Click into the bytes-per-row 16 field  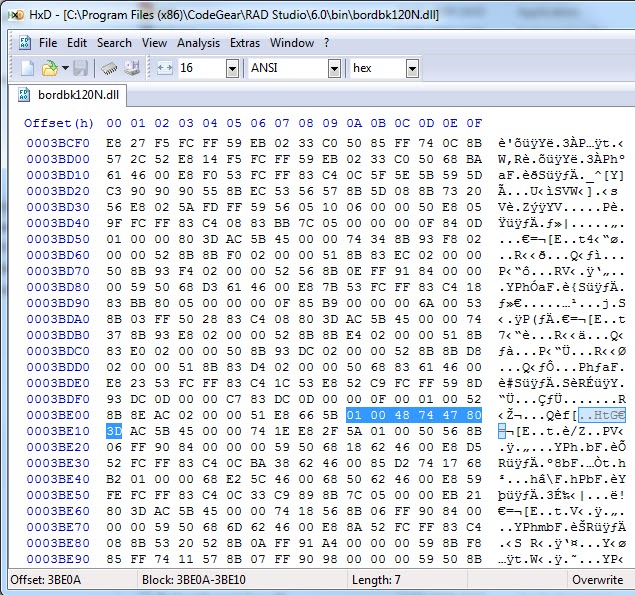coord(202,68)
